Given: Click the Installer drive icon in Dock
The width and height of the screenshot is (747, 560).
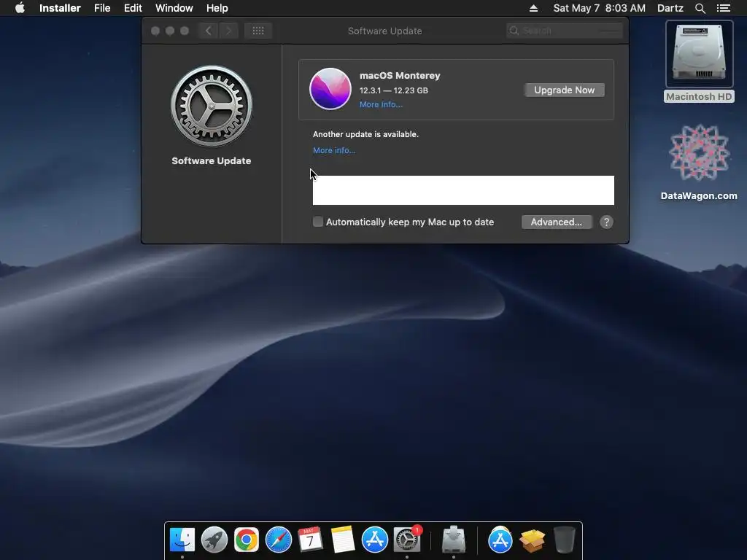Looking at the screenshot, I should (454, 540).
